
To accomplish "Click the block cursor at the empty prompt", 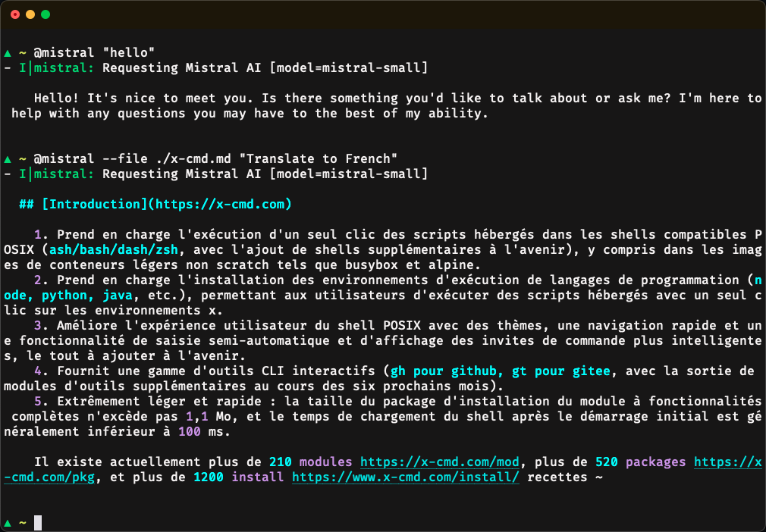I will click(38, 523).
